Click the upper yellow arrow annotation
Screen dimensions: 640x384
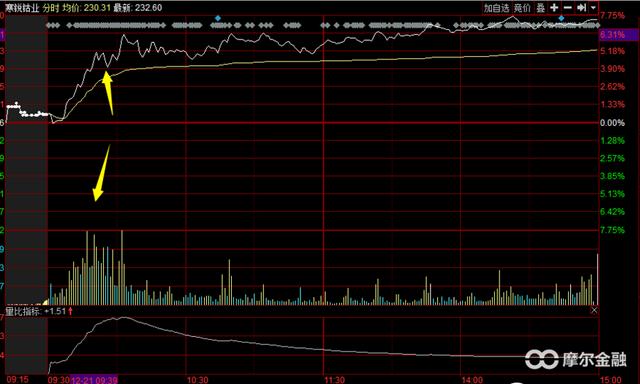coord(108,93)
